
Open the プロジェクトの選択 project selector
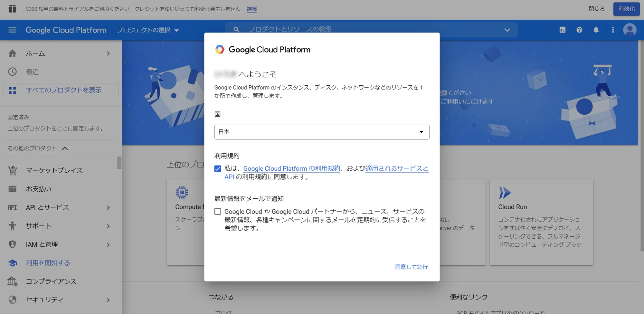tap(148, 30)
